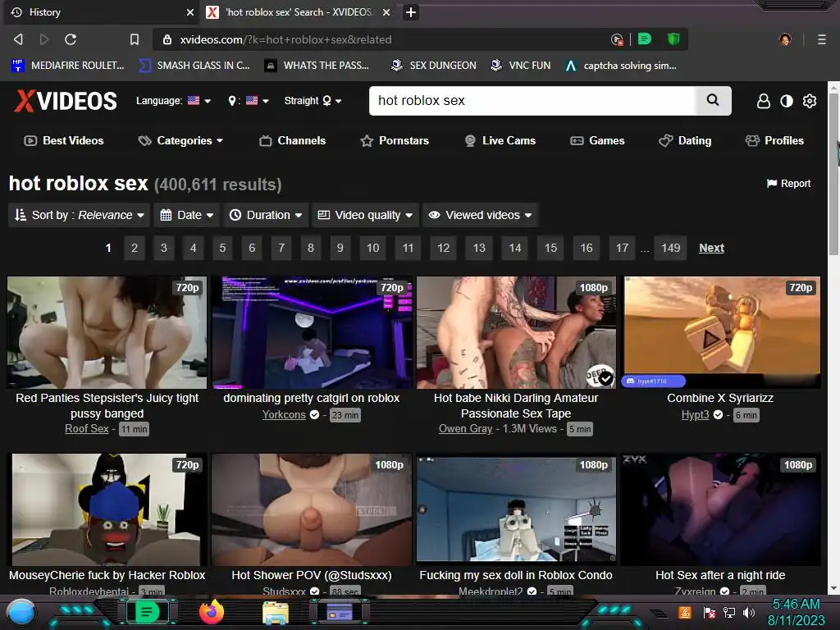Bookmark this page with the bookmark icon

point(135,39)
